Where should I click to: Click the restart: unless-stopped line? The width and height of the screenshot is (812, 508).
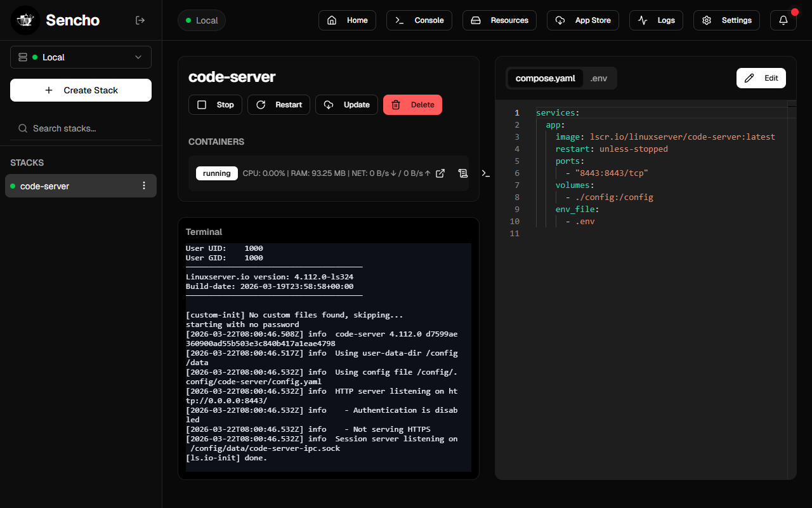[612, 149]
